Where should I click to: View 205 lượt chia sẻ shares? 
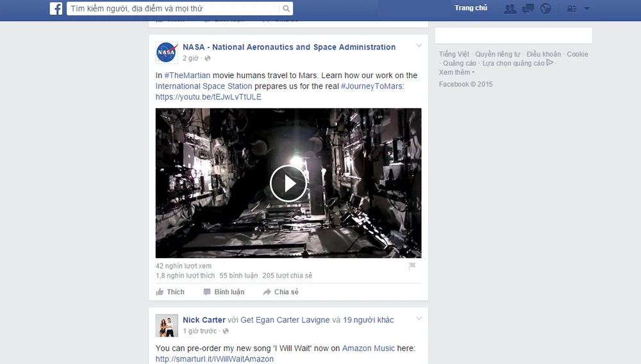click(287, 276)
